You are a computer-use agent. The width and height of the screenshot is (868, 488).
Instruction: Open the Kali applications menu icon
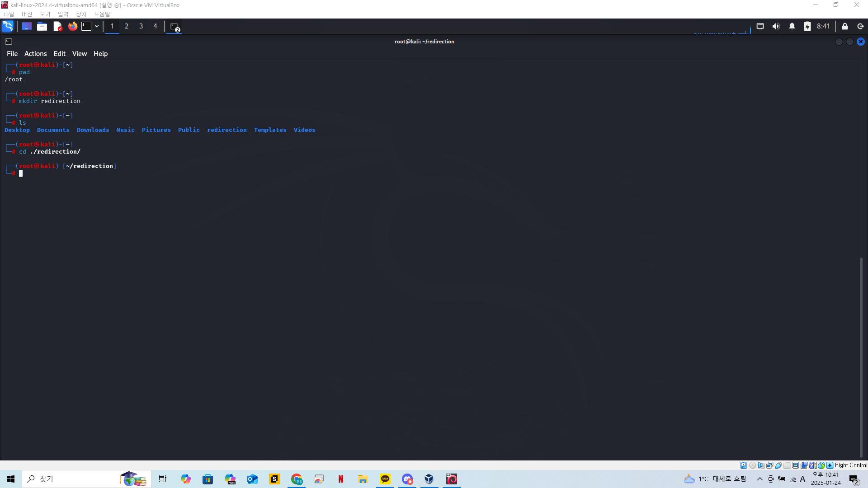coord(8,26)
